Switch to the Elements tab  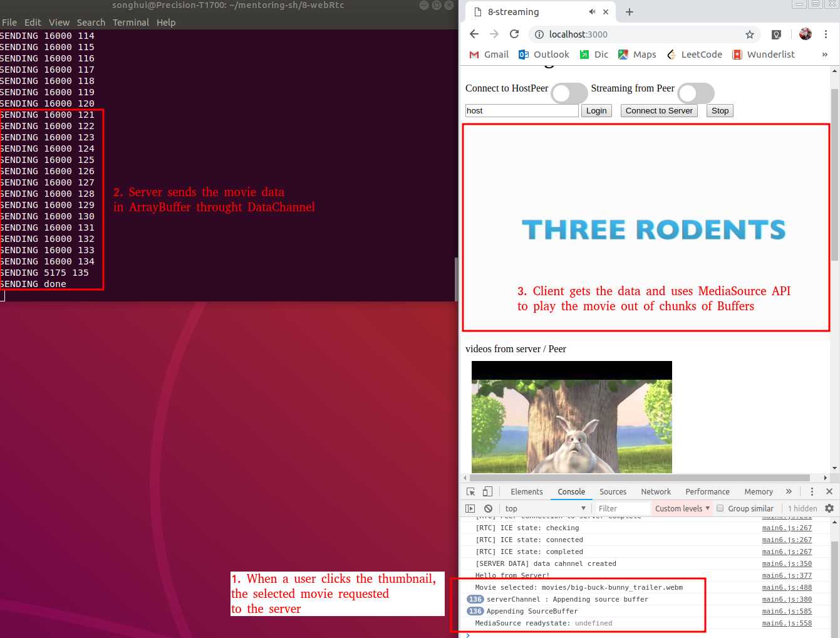[527, 492]
